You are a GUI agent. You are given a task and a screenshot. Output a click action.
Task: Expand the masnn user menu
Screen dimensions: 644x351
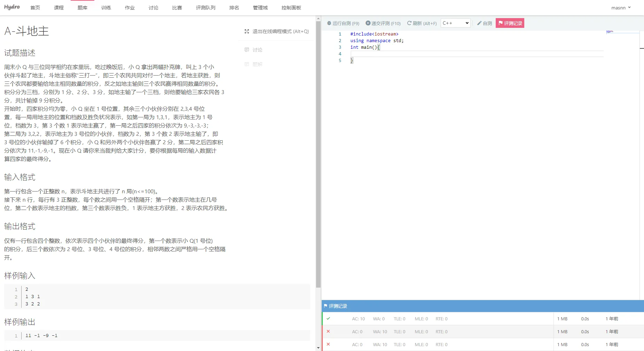coord(621,8)
